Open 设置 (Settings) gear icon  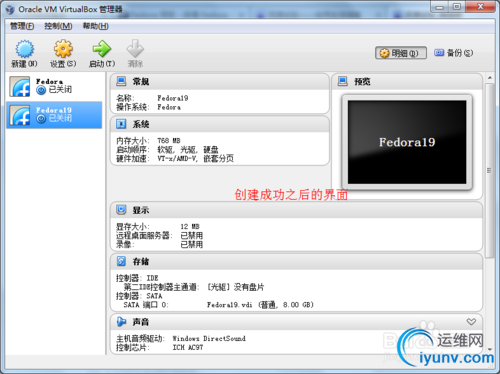[63, 49]
